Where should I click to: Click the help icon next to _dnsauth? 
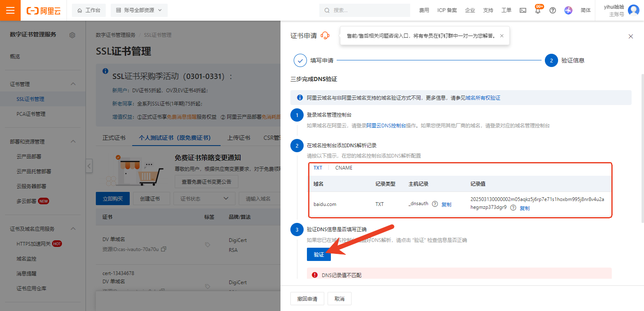tap(435, 204)
